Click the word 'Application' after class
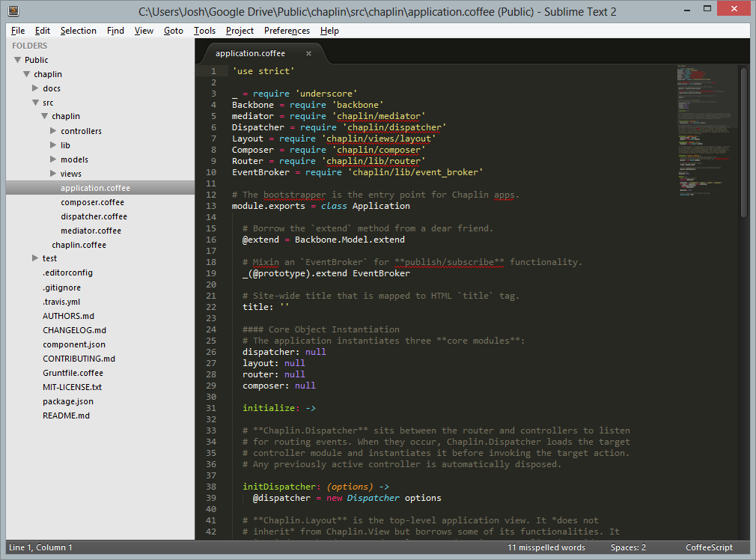 [x=381, y=206]
